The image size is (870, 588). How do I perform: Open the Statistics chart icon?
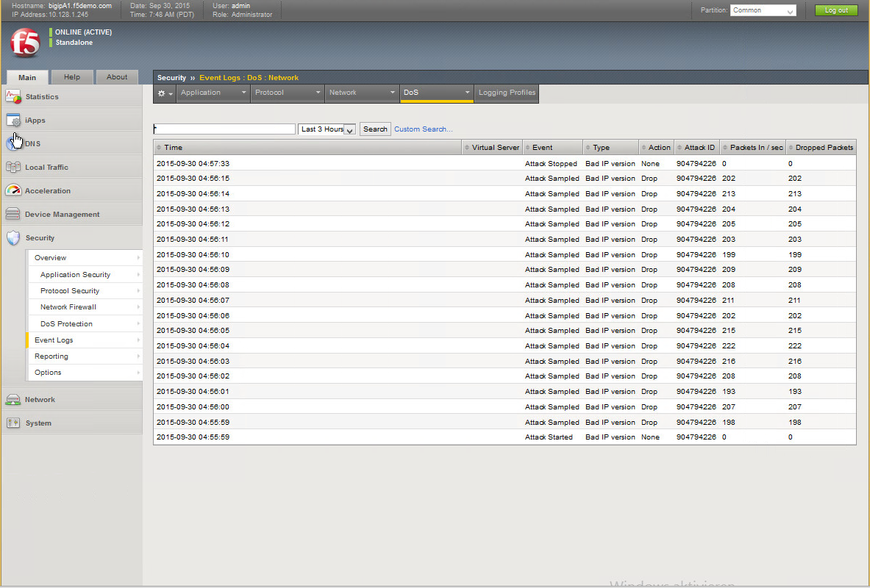[x=13, y=96]
